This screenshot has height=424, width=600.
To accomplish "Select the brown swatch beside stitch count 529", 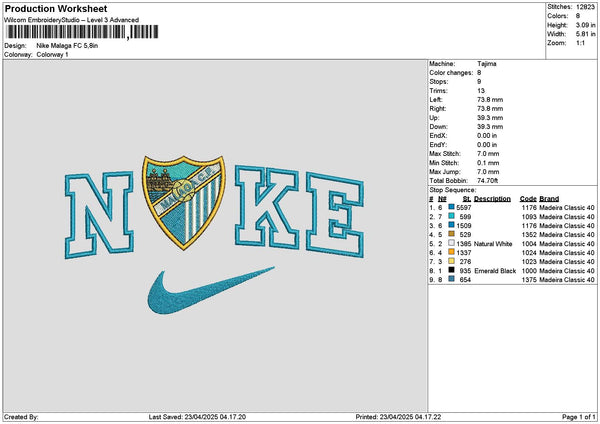I will click(x=452, y=235).
